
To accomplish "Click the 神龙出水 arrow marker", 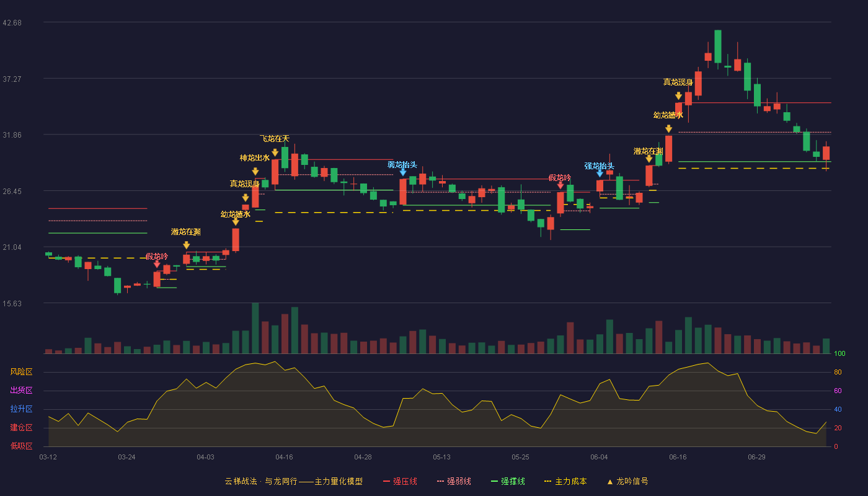I will click(x=255, y=172).
